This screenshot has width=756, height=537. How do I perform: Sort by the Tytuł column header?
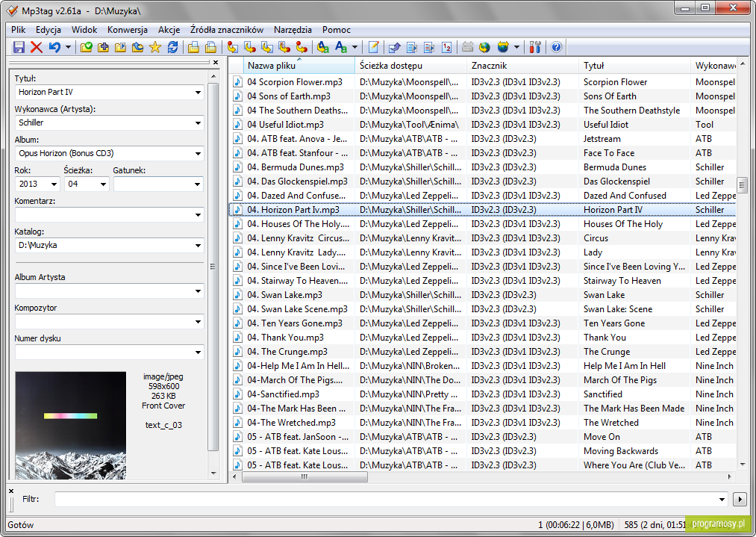pyautogui.click(x=634, y=66)
